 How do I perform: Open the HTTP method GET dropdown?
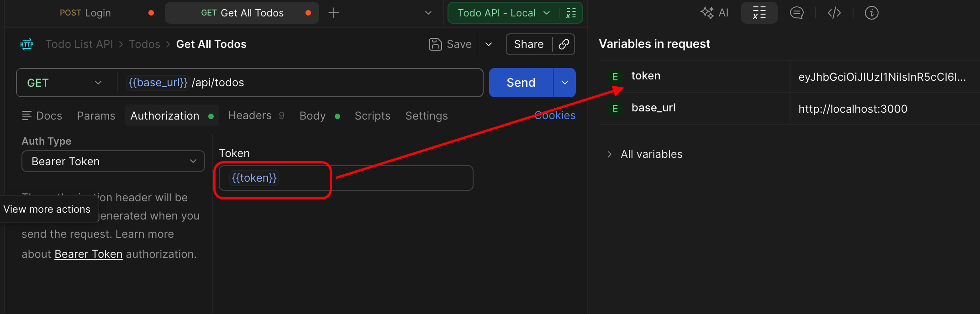click(64, 83)
